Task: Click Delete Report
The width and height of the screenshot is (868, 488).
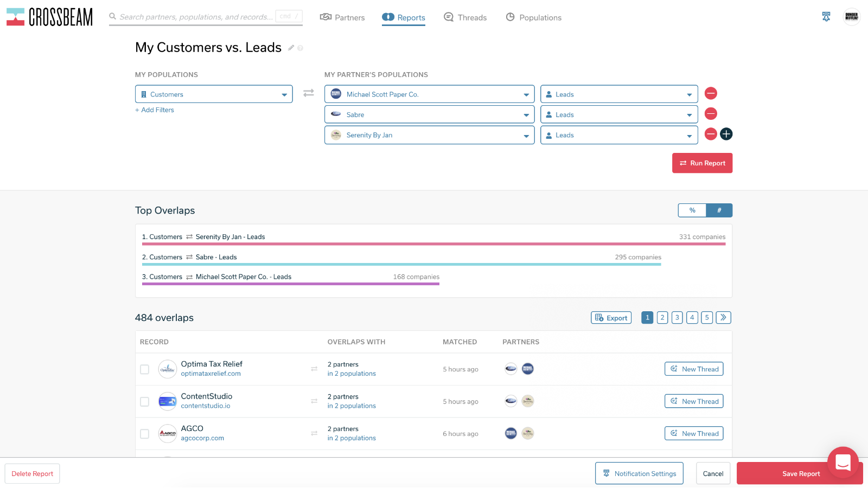Action: [x=33, y=473]
